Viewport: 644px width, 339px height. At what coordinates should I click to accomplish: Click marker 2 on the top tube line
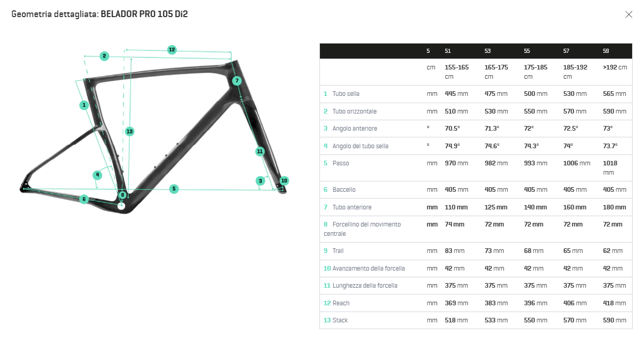[x=104, y=56]
